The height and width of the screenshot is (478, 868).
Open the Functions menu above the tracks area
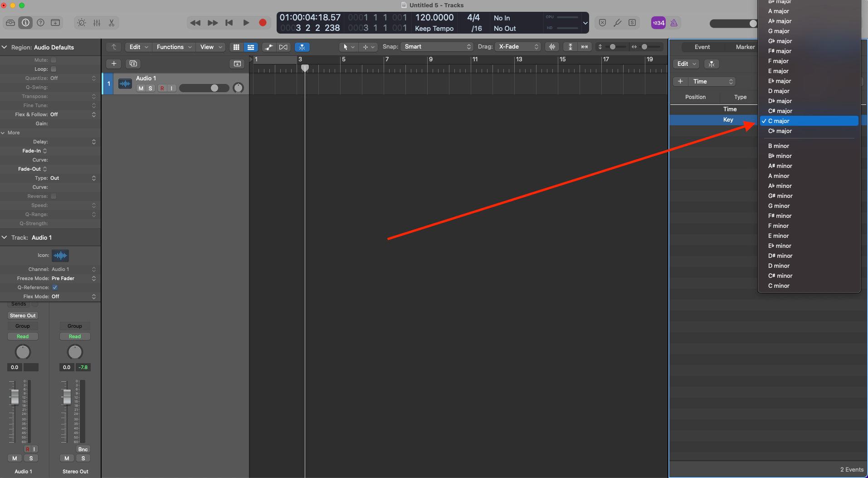[x=171, y=47]
